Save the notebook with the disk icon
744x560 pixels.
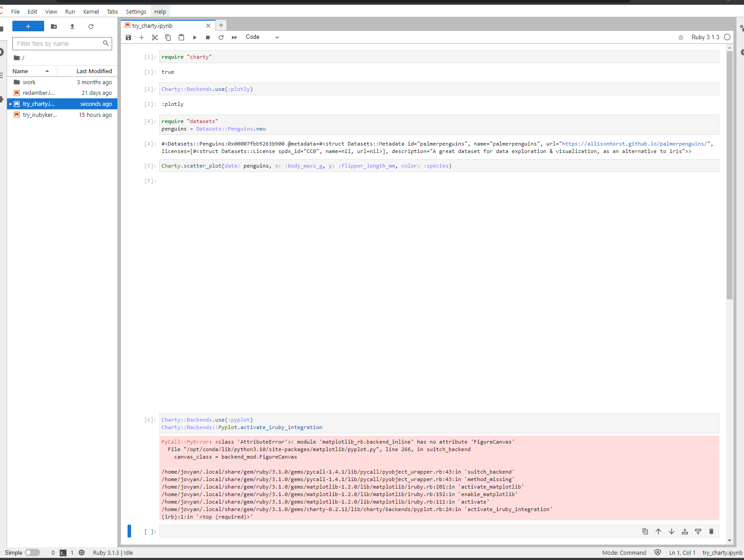click(128, 37)
